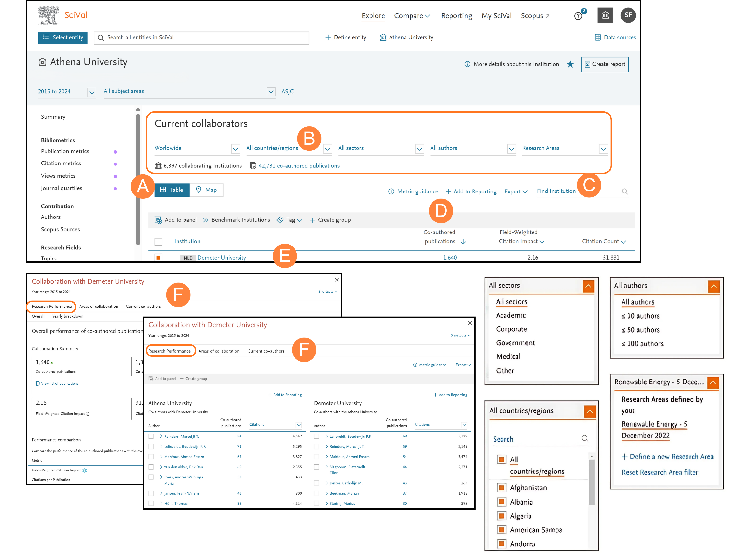
Task: Uncheck the Algeria country checkbox
Action: pos(501,516)
